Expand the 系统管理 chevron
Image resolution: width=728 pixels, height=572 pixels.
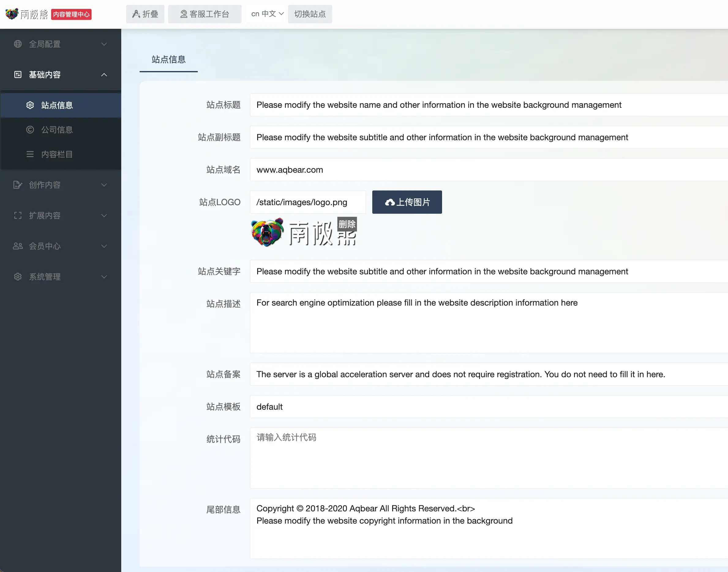tap(104, 277)
